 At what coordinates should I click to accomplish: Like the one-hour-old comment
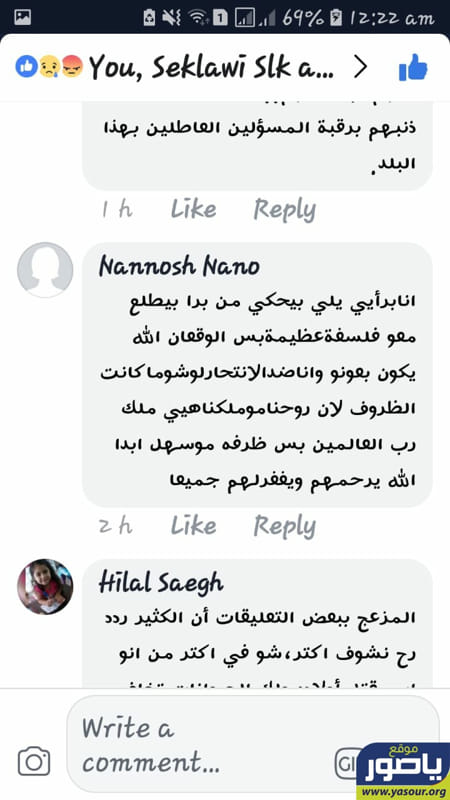point(193,208)
